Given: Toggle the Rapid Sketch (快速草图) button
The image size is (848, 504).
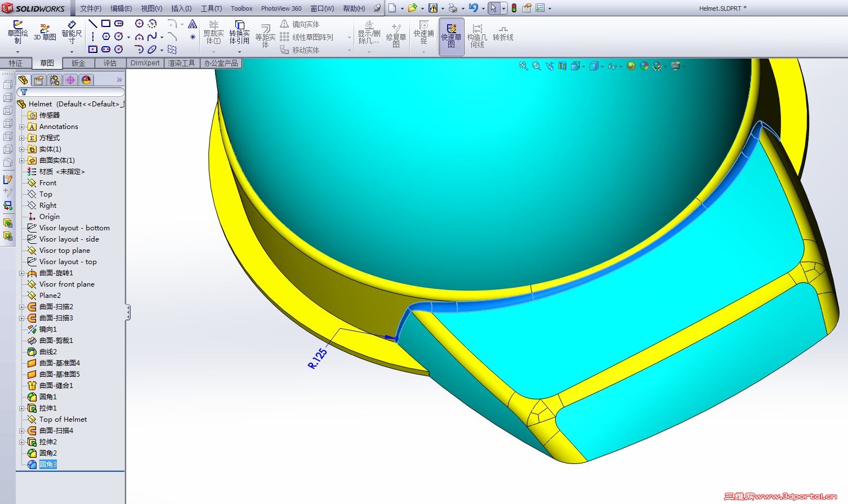Looking at the screenshot, I should point(452,37).
